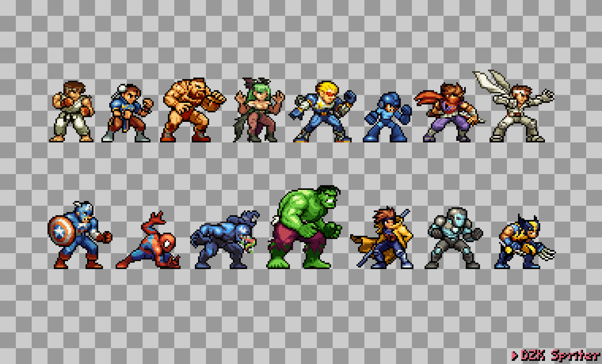Click the Captain America sprite with shield

[80, 235]
